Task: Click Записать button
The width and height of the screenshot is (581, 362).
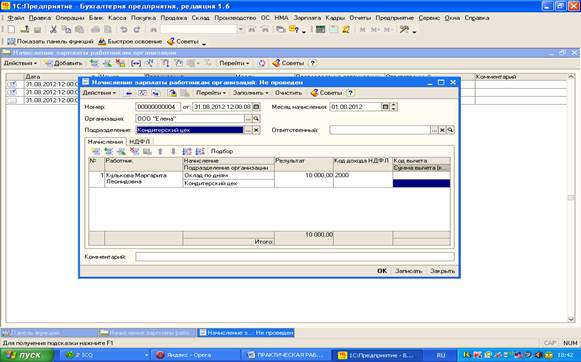Action: tap(409, 271)
